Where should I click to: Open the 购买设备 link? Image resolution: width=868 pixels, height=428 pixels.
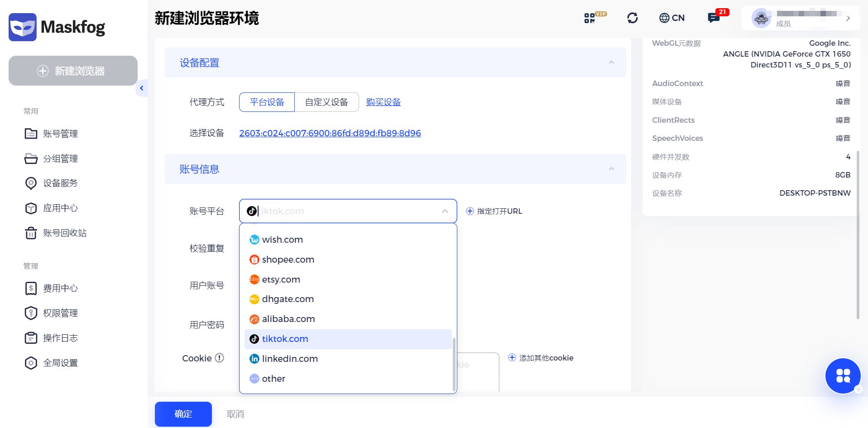[x=384, y=102]
